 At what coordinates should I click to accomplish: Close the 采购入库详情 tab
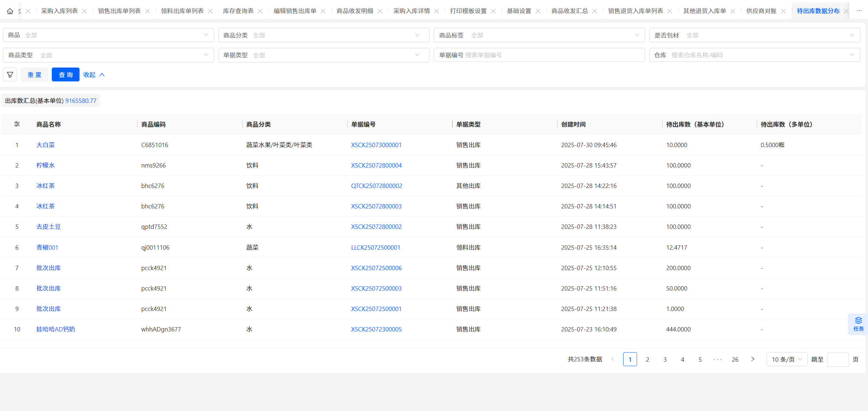pos(436,11)
